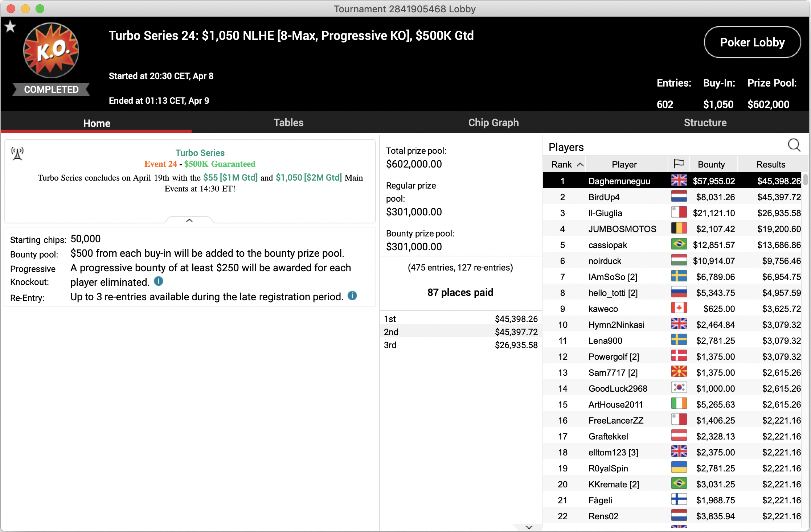Click the Re-Entry info icon

(352, 296)
